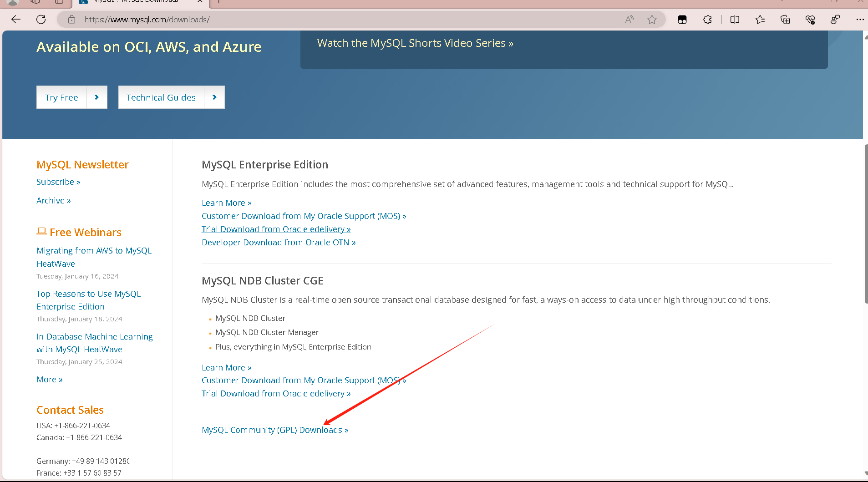Open Developer Download from Oracle OTN
The width and height of the screenshot is (868, 482).
(x=279, y=242)
